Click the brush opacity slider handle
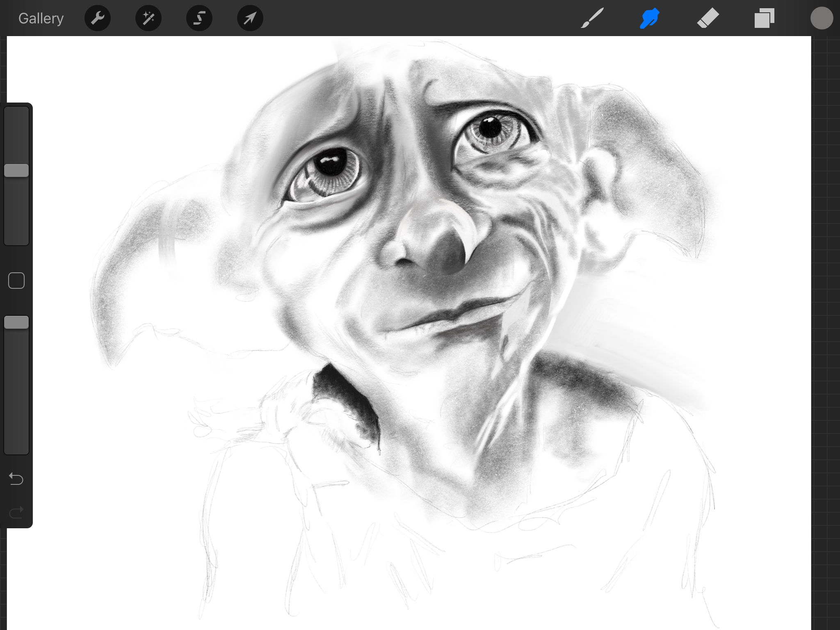This screenshot has width=840, height=630. (16, 322)
